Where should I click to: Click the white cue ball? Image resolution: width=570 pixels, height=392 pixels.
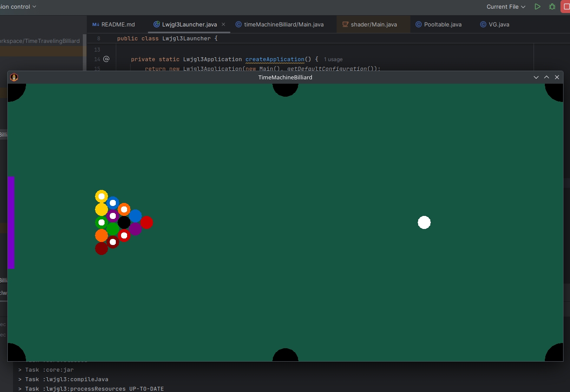[424, 222]
